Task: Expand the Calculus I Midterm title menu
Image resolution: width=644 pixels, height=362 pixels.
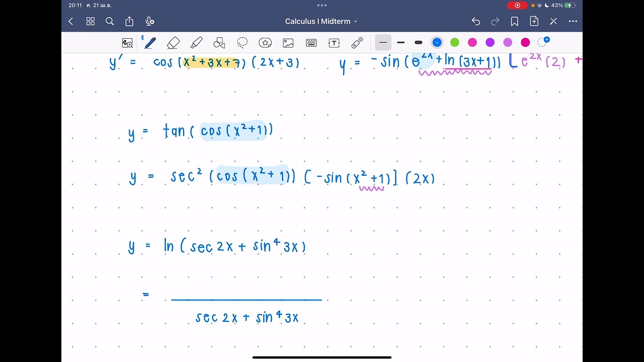Action: (x=321, y=21)
